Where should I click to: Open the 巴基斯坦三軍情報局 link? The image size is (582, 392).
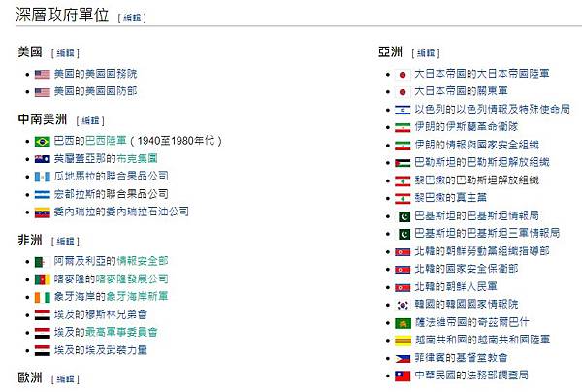513,233
